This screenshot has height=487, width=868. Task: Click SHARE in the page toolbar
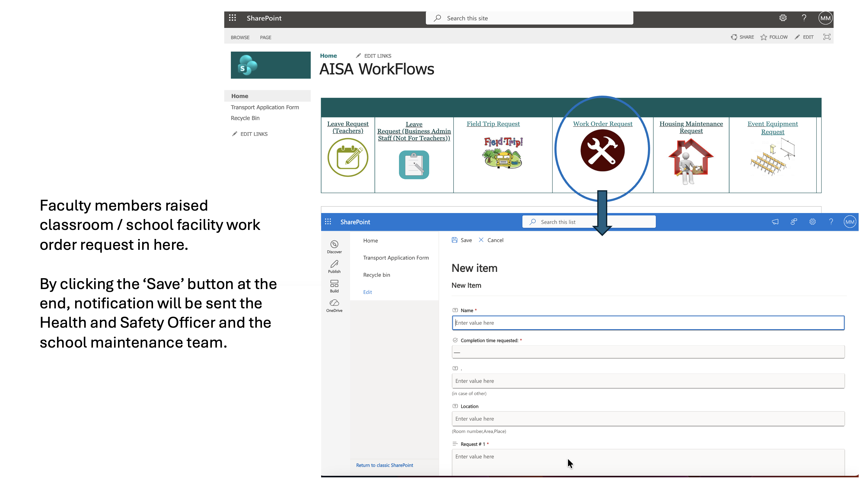742,37
